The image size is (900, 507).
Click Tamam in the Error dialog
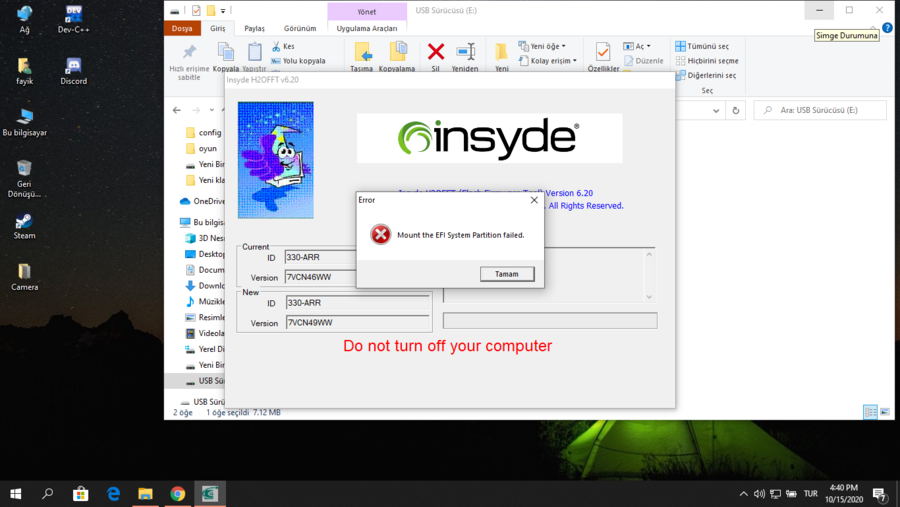[507, 274]
